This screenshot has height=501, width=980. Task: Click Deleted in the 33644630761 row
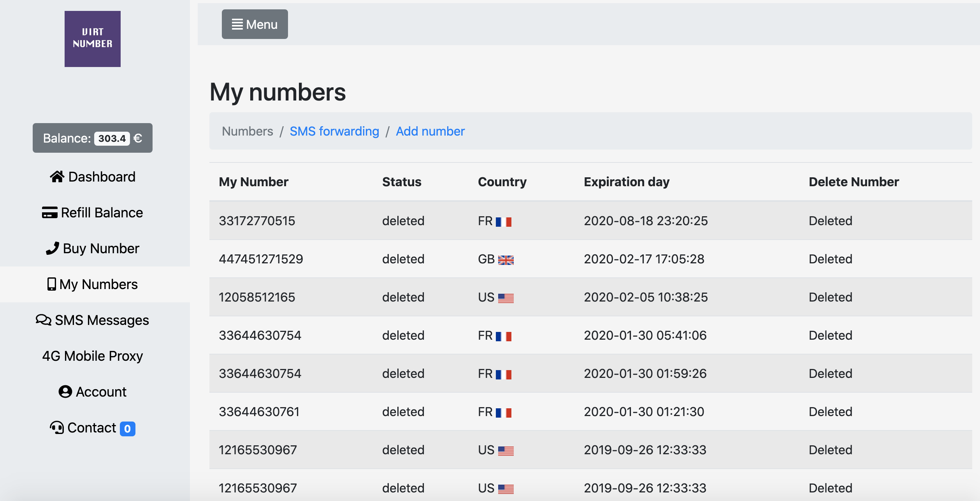point(831,411)
